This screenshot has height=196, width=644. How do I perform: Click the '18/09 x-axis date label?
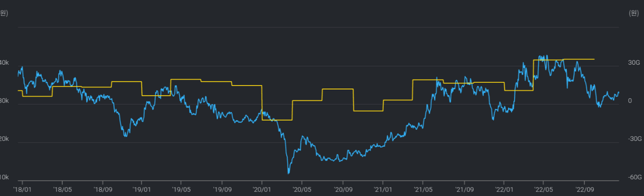click(x=102, y=189)
